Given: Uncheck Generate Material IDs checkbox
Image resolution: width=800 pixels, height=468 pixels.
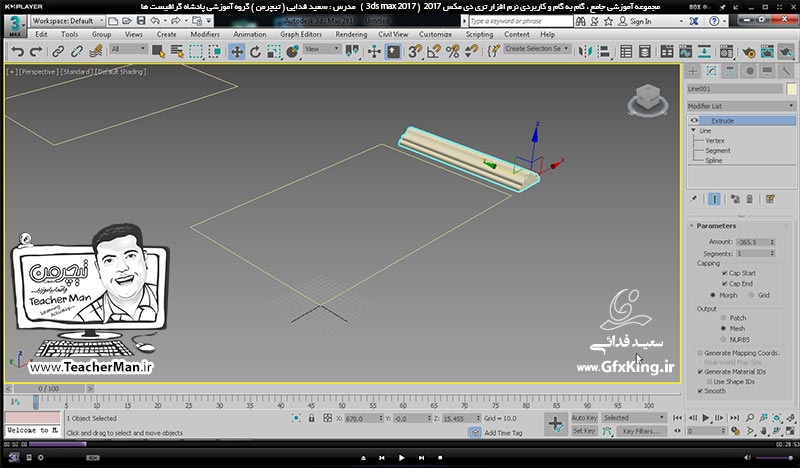Looking at the screenshot, I should click(x=700, y=372).
